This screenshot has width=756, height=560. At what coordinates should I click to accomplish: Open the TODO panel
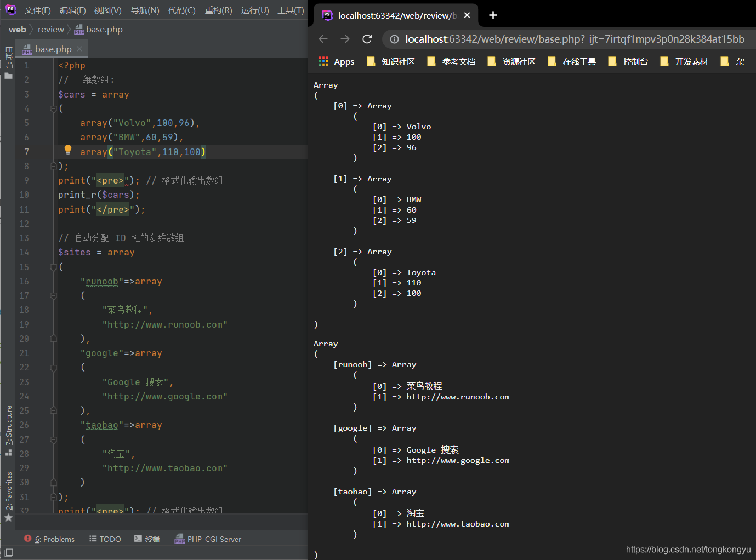point(105,539)
